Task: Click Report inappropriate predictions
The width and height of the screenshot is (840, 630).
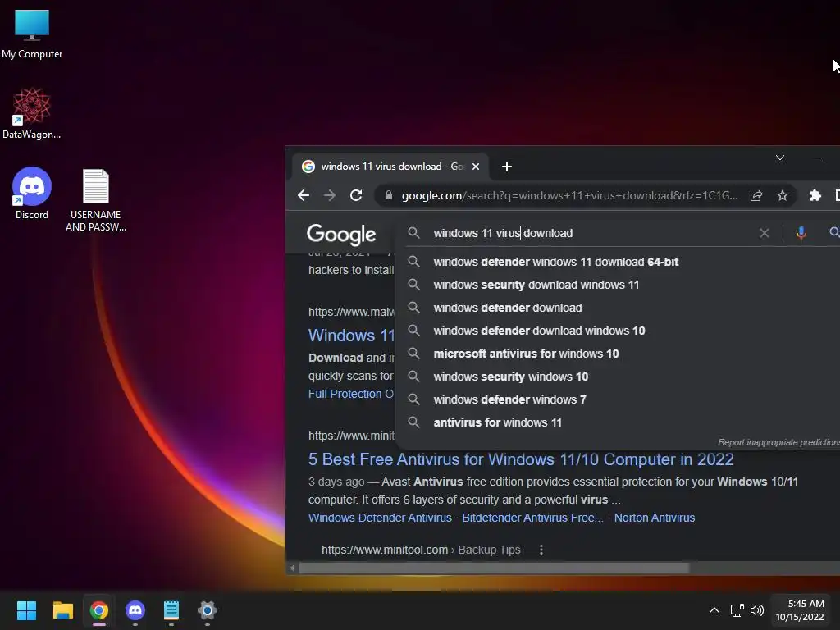Action: [x=778, y=442]
